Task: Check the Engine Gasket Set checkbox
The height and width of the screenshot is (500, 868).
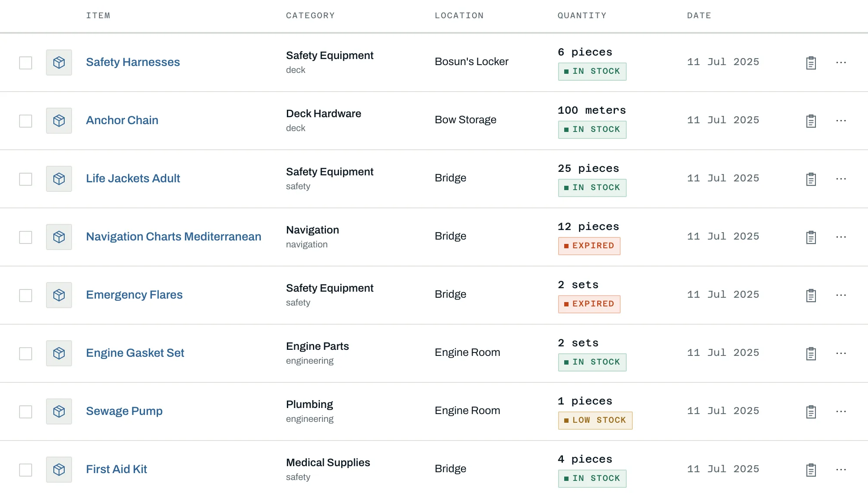Action: [x=26, y=353]
